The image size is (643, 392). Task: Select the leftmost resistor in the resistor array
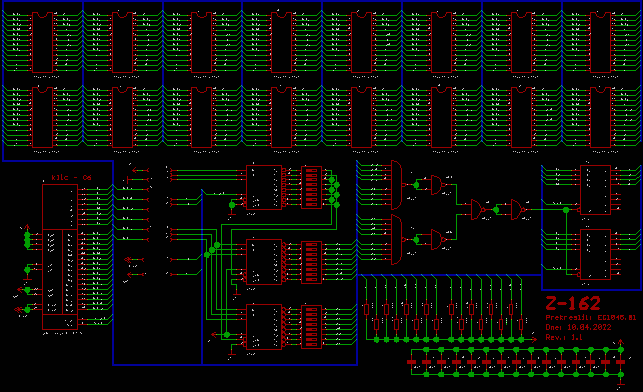(x=366, y=309)
